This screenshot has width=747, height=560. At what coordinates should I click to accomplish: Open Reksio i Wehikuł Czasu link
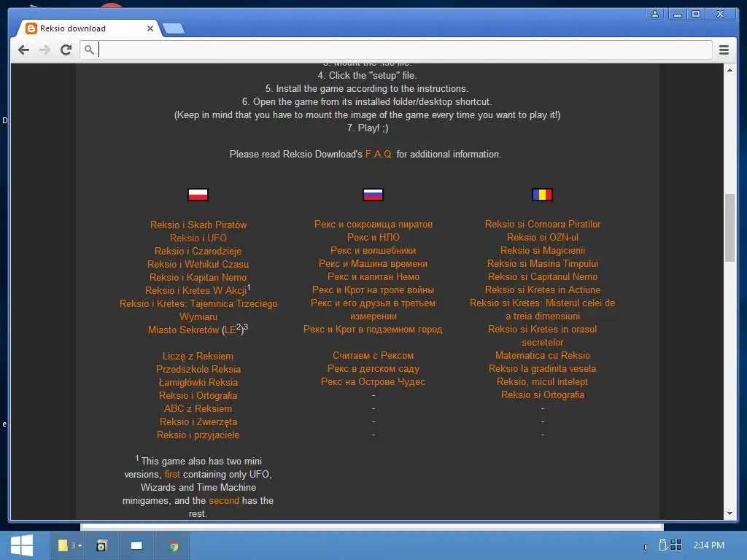coord(198,264)
